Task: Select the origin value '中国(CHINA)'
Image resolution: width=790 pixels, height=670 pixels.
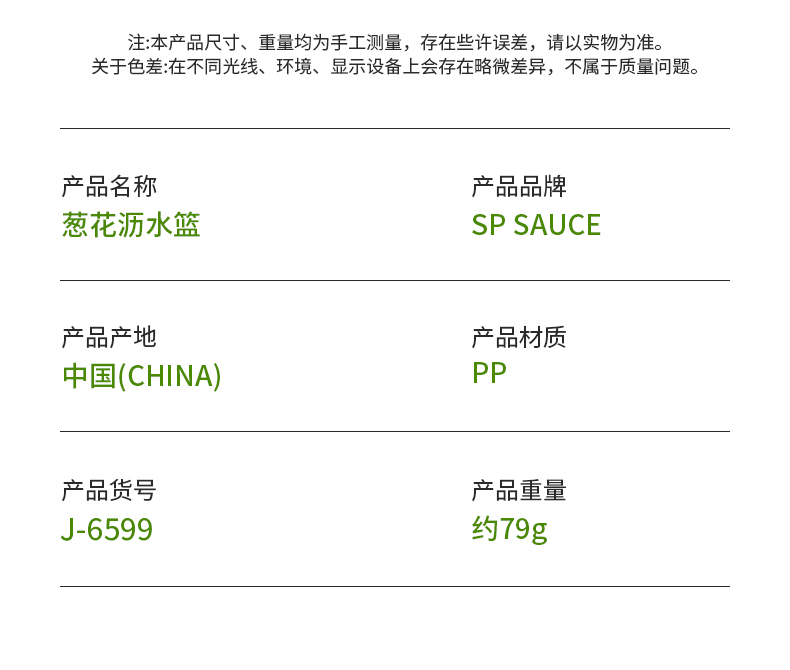Action: 141,376
